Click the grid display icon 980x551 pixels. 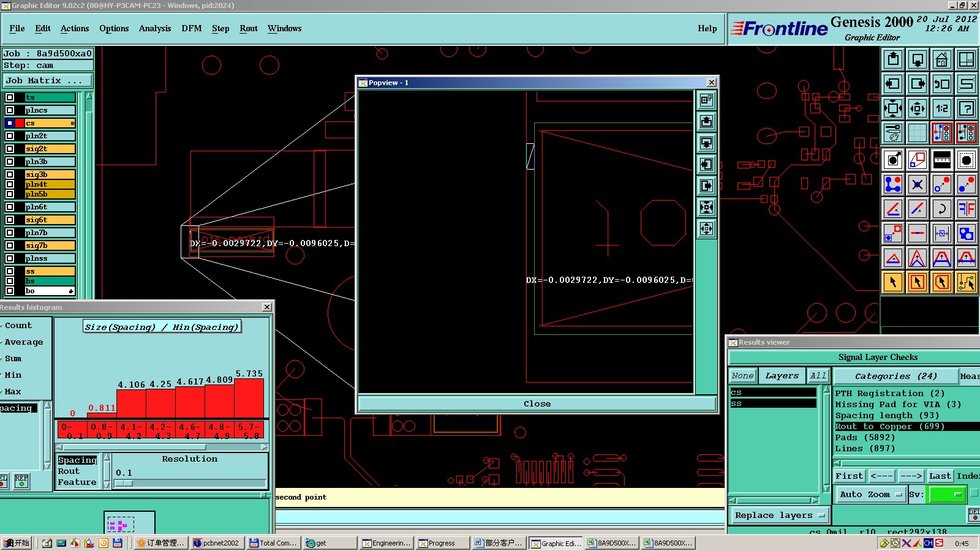pos(917,133)
